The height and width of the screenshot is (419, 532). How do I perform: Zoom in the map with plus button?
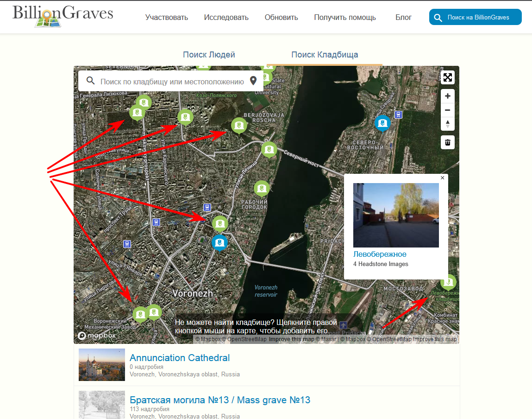pyautogui.click(x=448, y=96)
